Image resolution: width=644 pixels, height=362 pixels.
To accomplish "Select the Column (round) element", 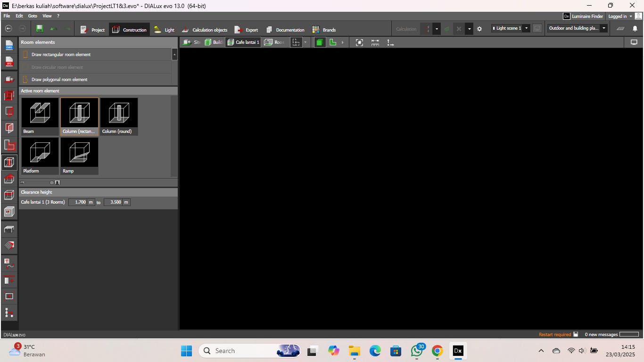I will point(119,116).
